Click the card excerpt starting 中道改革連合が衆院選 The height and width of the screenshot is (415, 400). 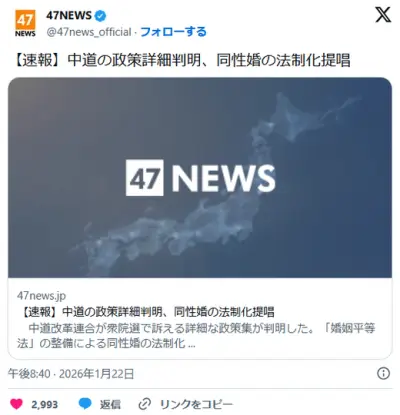pos(196,336)
